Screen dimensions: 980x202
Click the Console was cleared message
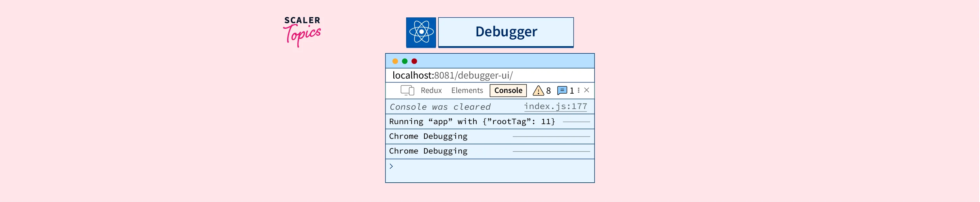(x=440, y=107)
